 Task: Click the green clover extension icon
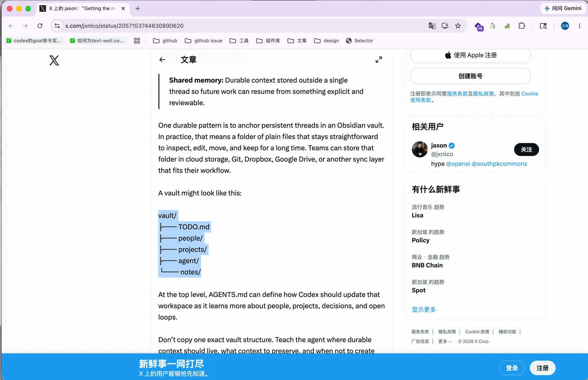(x=507, y=26)
